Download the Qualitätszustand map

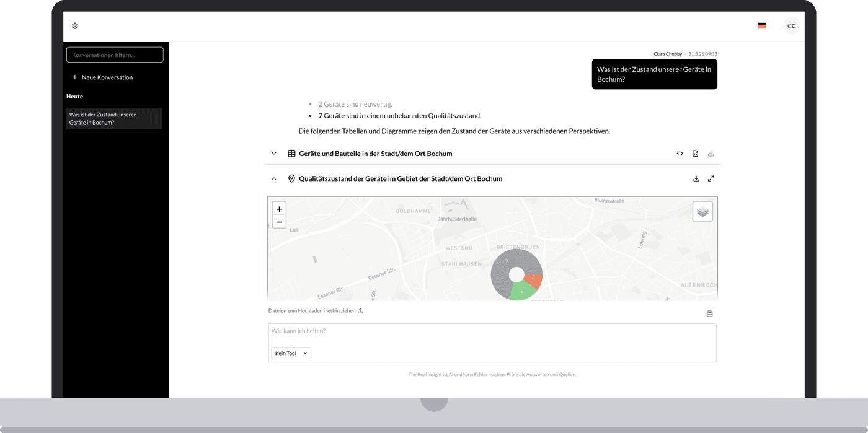696,178
